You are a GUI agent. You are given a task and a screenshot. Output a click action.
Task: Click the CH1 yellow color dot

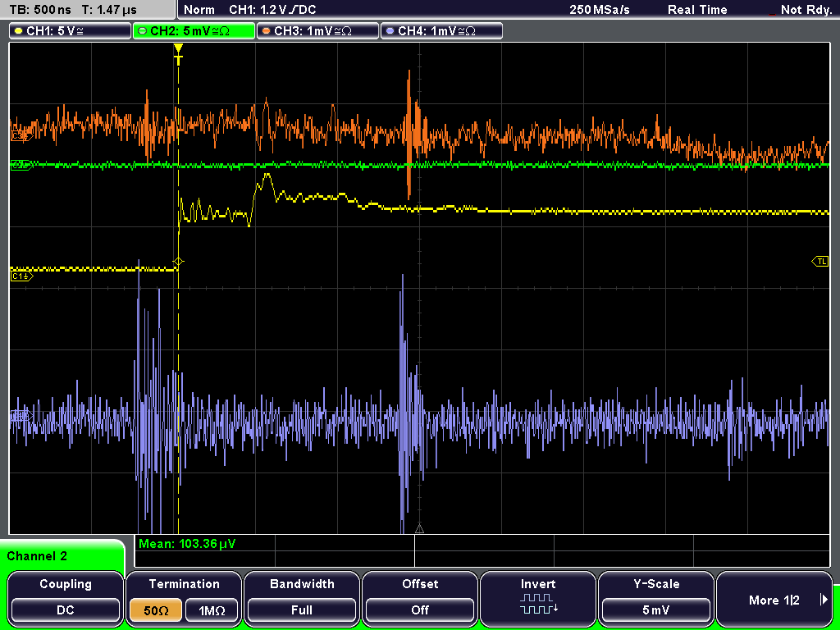pyautogui.click(x=19, y=31)
